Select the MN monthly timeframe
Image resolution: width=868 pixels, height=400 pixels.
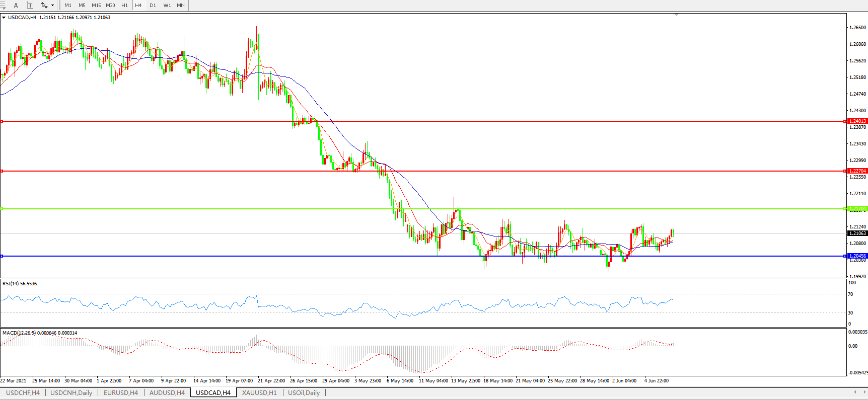click(x=181, y=5)
